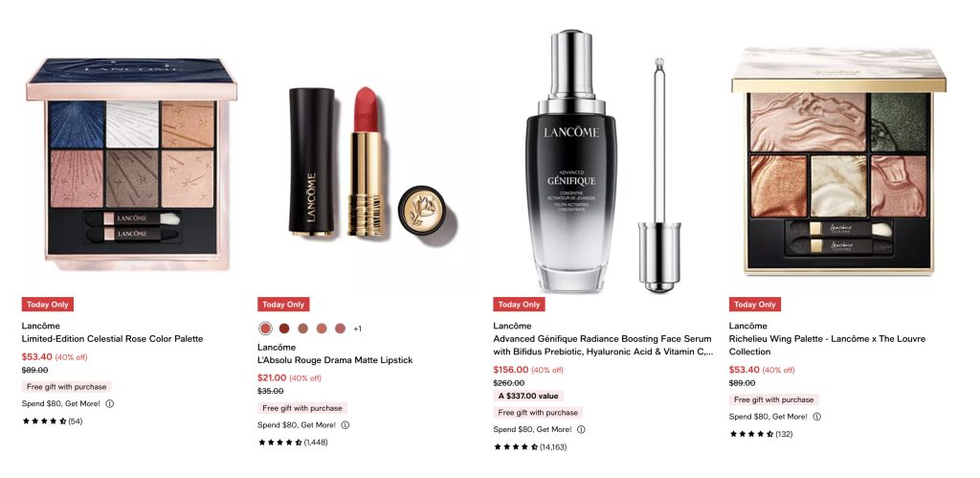
Task: Click Free gift with purchase under lipstick
Action: pos(302,408)
